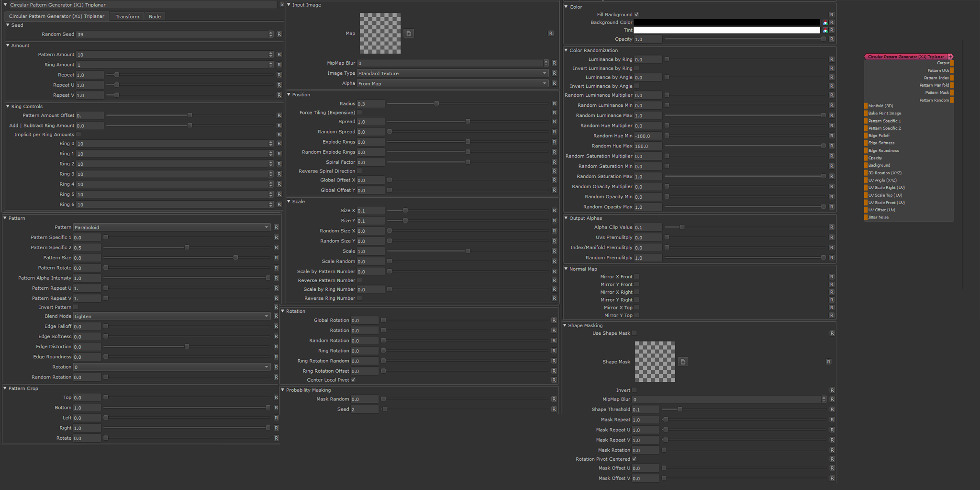Image resolution: width=980 pixels, height=490 pixels.
Task: Open the file browser for Map image
Action: (409, 34)
